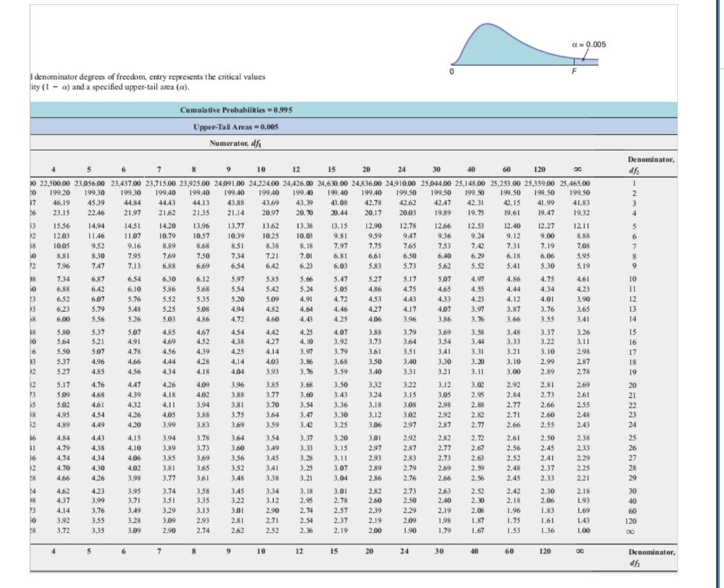Select the Upper-Tail Areas = 0.005 header band

(354, 127)
